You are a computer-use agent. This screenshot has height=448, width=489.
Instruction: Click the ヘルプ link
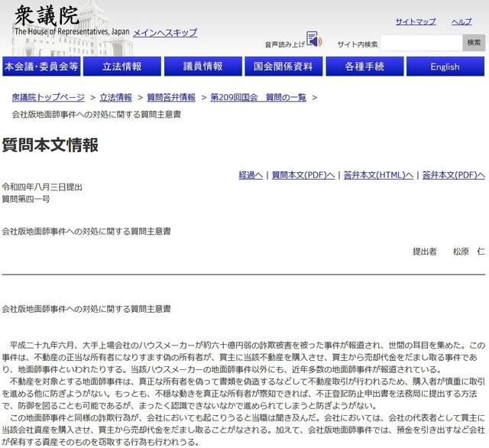(x=461, y=21)
